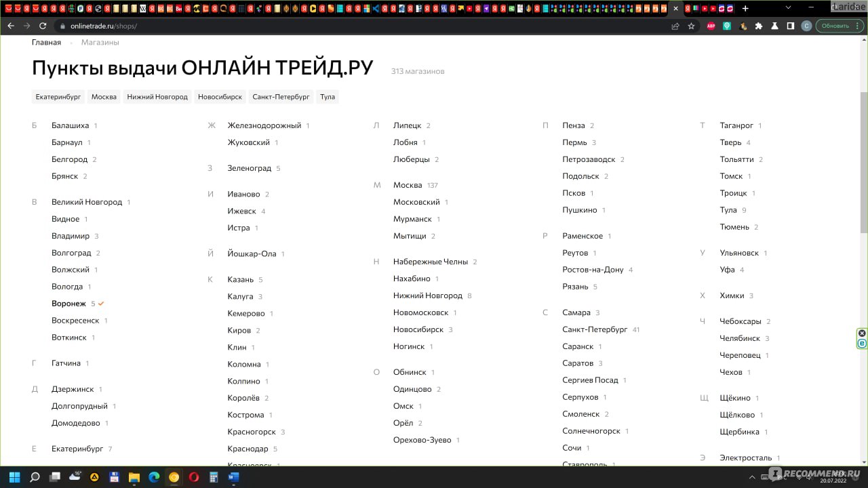868x488 pixels.
Task: Open the Электросталь city link
Action: (746, 458)
